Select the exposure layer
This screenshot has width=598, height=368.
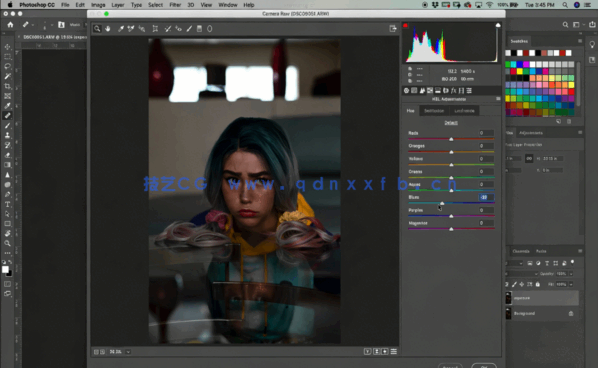542,298
